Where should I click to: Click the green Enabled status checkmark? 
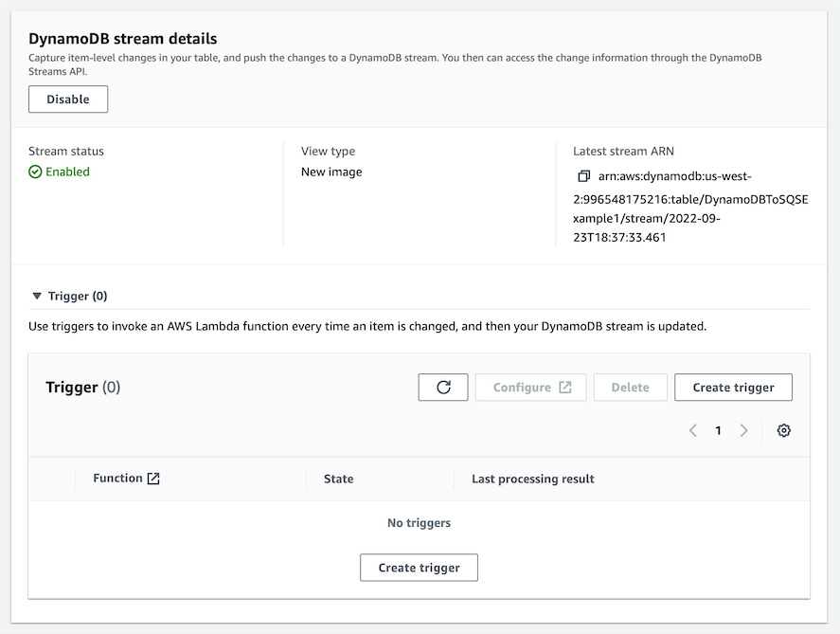click(35, 172)
